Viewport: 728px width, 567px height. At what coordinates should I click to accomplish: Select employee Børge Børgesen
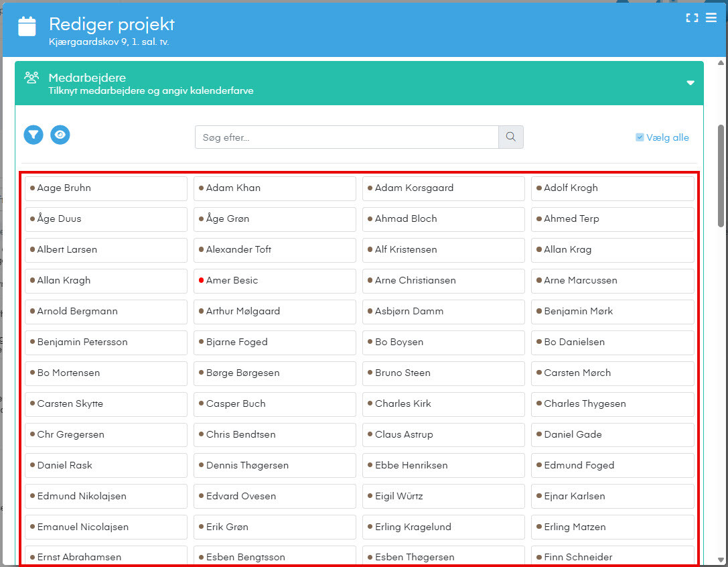click(x=275, y=373)
